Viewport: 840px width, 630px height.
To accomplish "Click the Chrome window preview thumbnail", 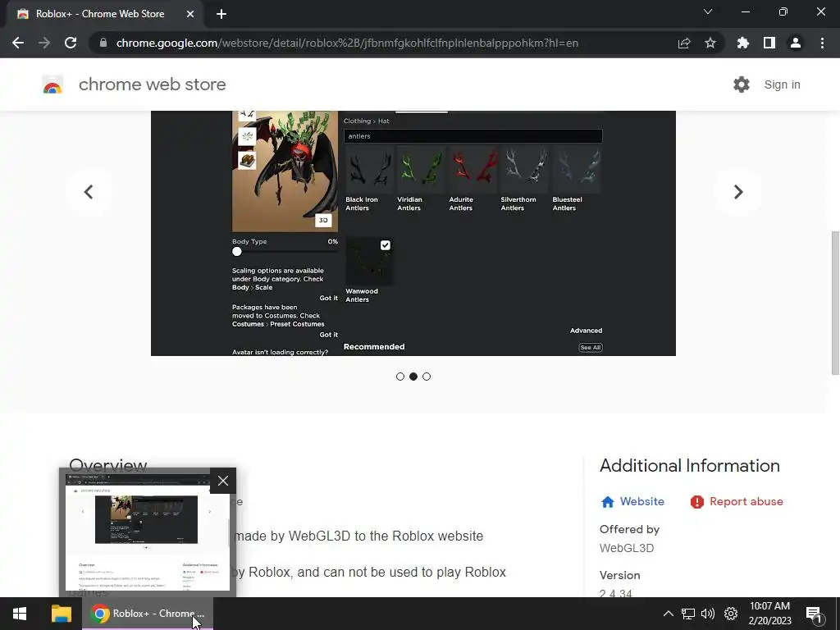I will 148,532.
